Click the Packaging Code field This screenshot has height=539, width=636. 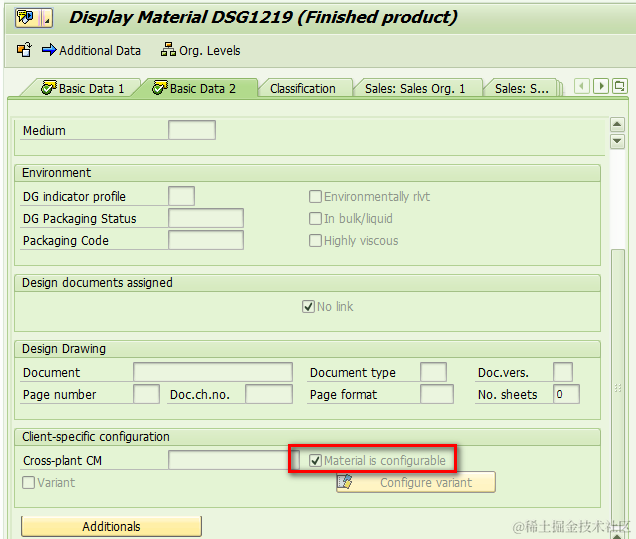(x=206, y=240)
